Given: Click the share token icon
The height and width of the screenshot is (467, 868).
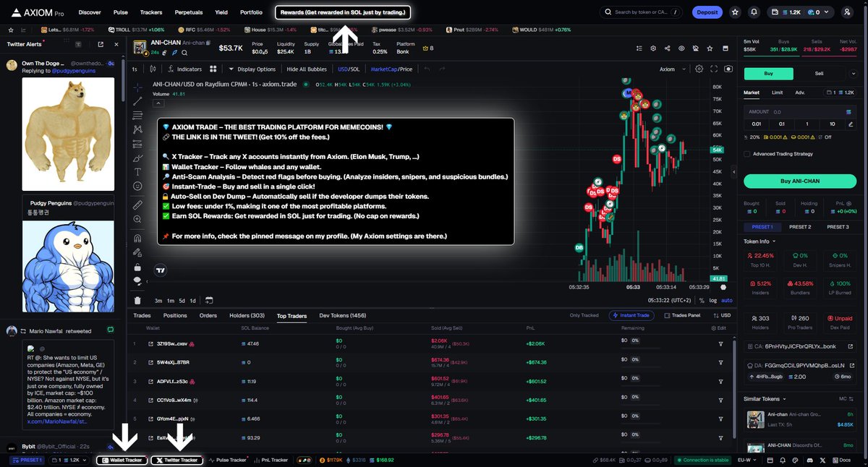Looking at the screenshot, I should (667, 48).
